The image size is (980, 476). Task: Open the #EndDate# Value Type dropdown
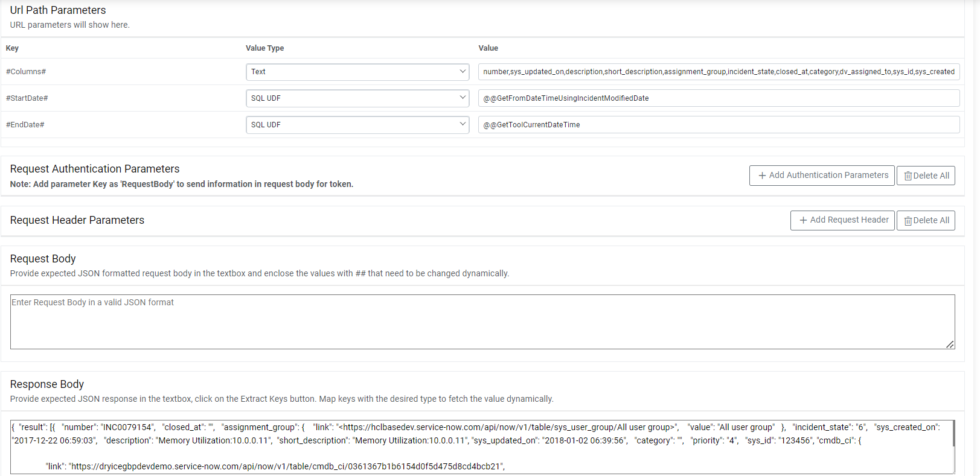357,125
